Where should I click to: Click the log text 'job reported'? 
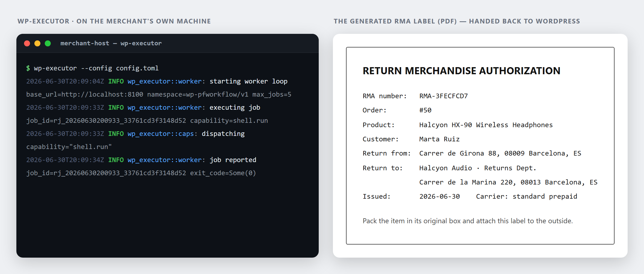233,160
